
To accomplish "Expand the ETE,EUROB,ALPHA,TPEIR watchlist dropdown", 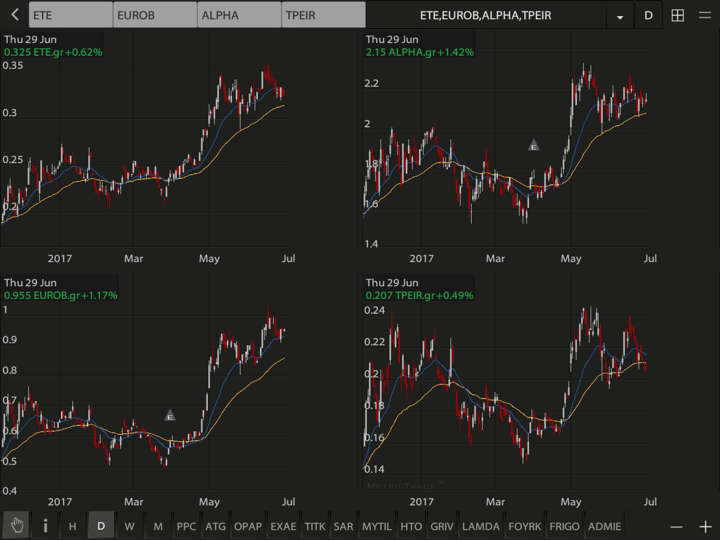I will coord(621,17).
